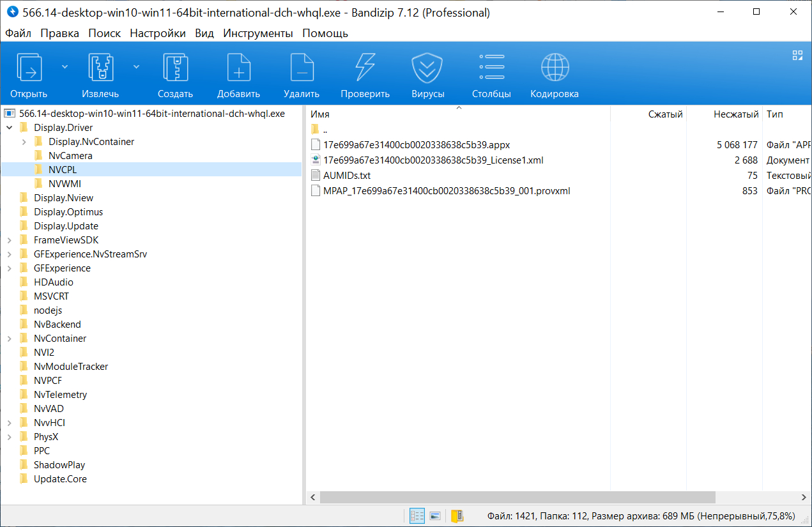Click uncompressed size value 5 068 177
The width and height of the screenshot is (812, 527).
[x=737, y=145]
